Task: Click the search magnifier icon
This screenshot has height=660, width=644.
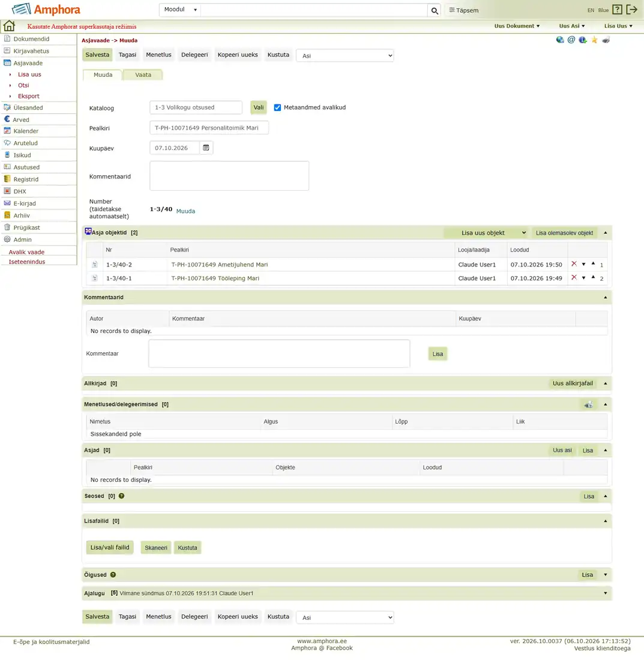Action: (435, 11)
